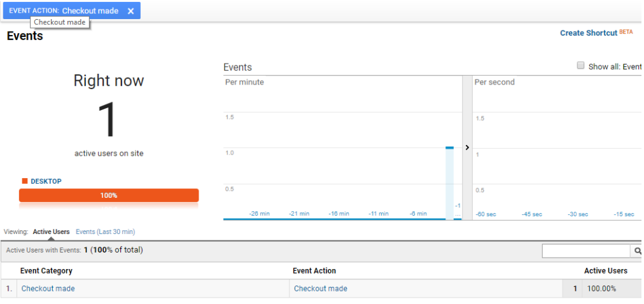Click the Active Users with Events summary
The width and height of the screenshot is (644, 304).
point(74,249)
